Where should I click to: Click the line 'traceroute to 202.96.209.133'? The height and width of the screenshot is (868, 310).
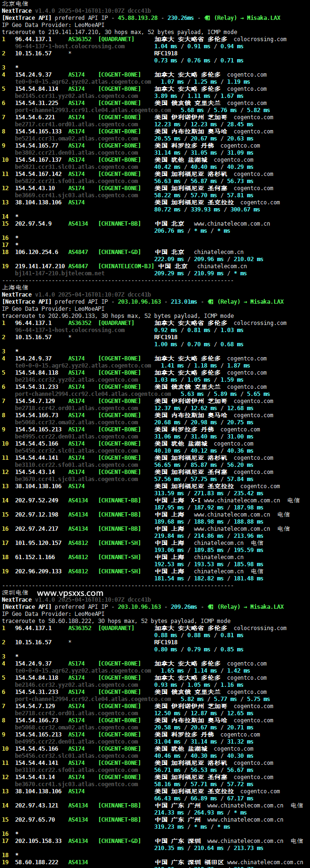[x=118, y=316]
